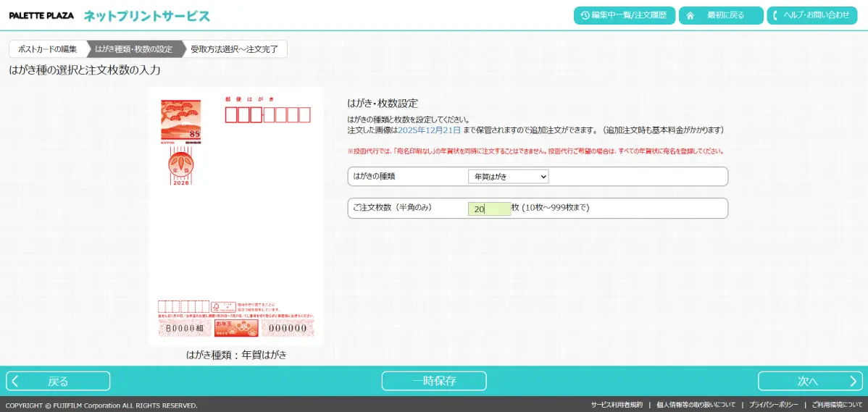
Task: Open ご利用環境について link
Action: [x=837, y=405]
